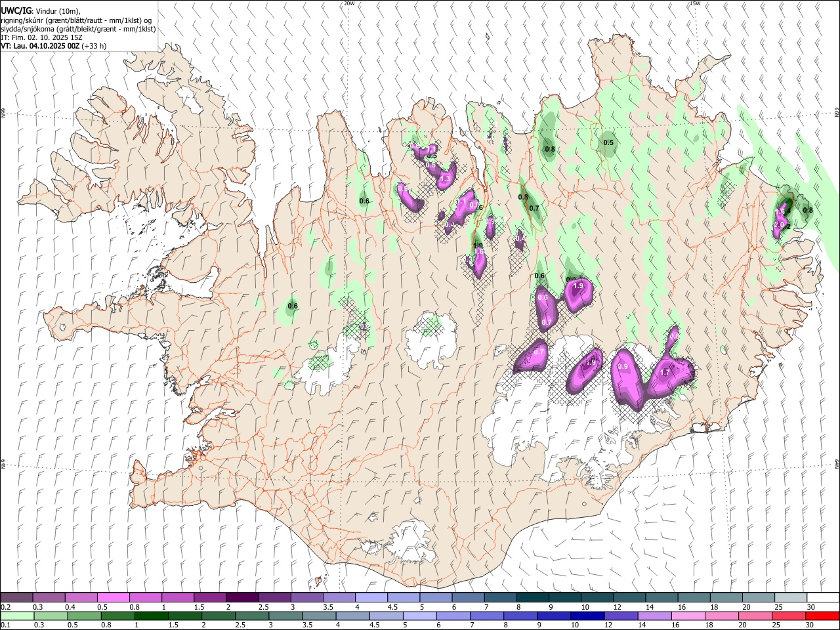840x630 pixels.
Task: Select lower legend swatch between 25 and 30
Action: pos(789,616)
